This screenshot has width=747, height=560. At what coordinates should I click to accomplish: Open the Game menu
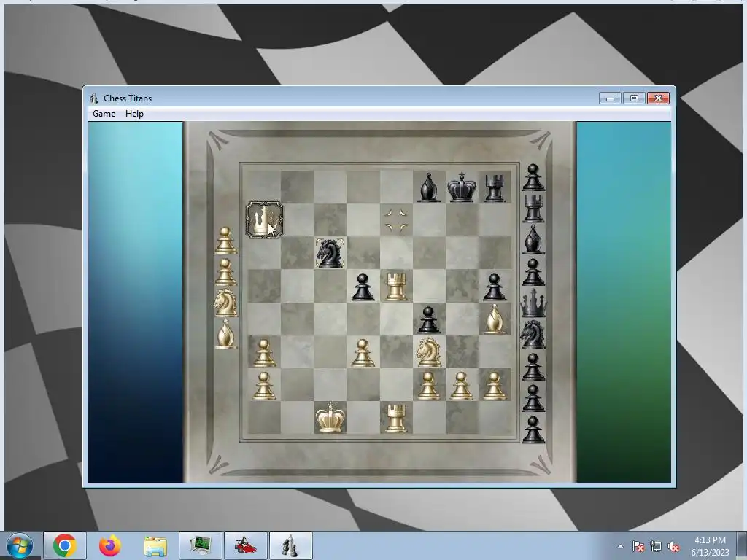coord(104,113)
